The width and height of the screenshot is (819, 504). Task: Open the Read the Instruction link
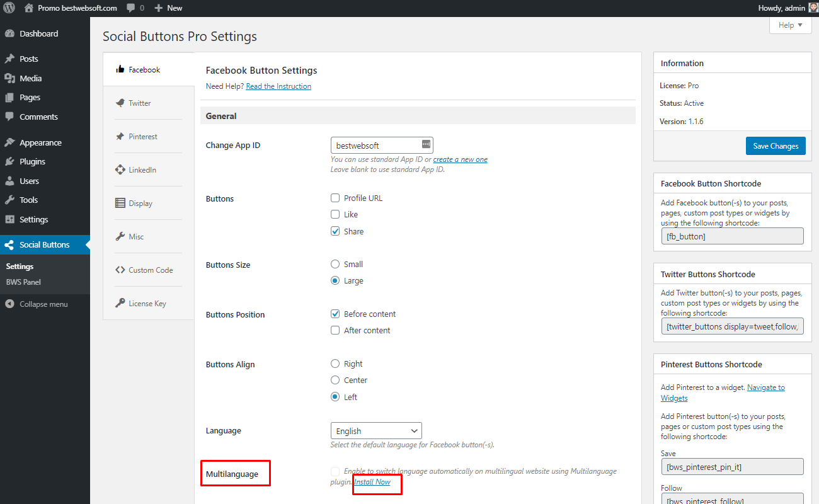pyautogui.click(x=278, y=86)
